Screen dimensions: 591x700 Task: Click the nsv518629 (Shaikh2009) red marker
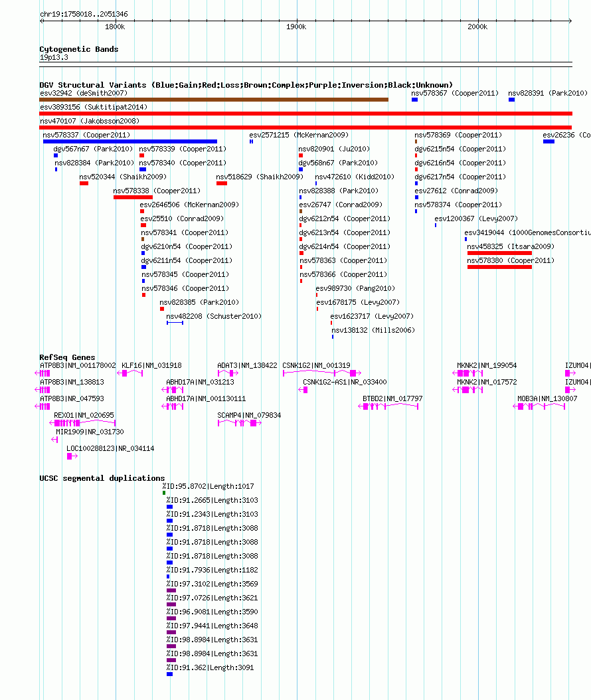[221, 183]
